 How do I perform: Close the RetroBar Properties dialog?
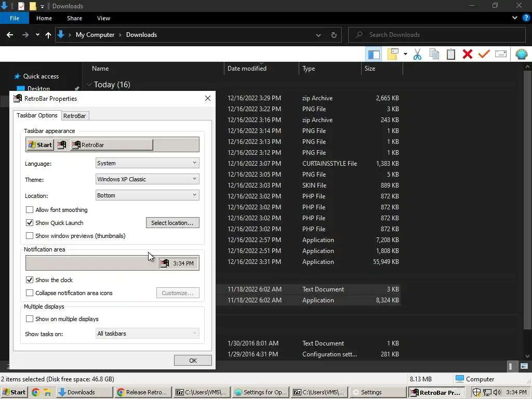pos(208,98)
